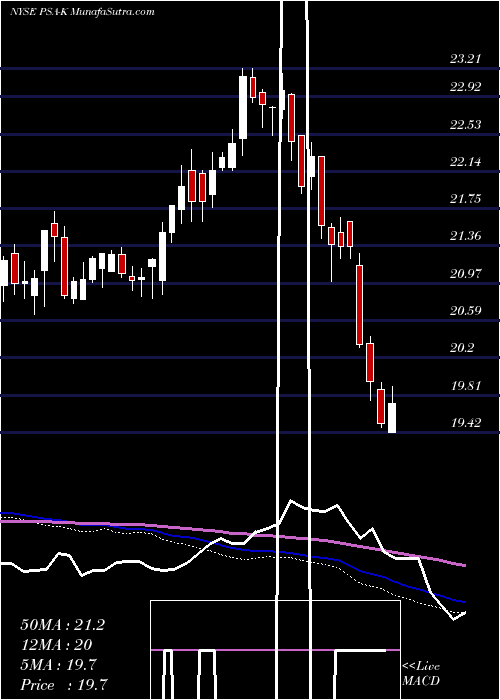This screenshot has width=500, height=700.
Task: Click the 19.81 price level label
Action: 466,385
